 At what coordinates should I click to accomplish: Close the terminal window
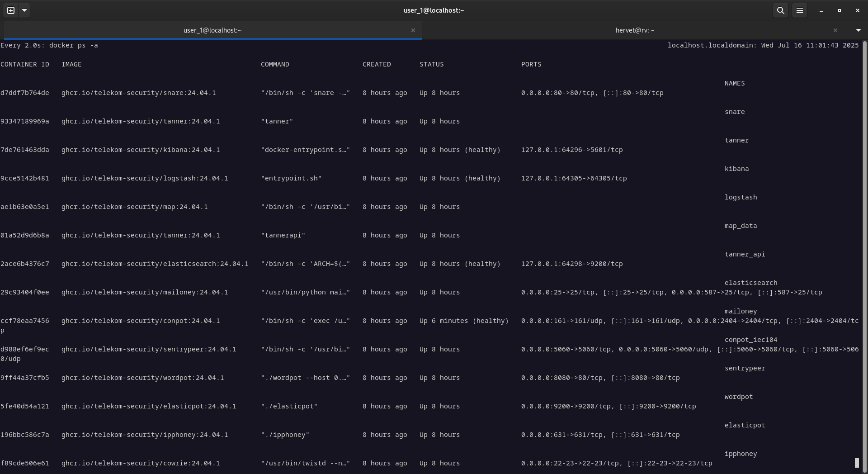857,10
